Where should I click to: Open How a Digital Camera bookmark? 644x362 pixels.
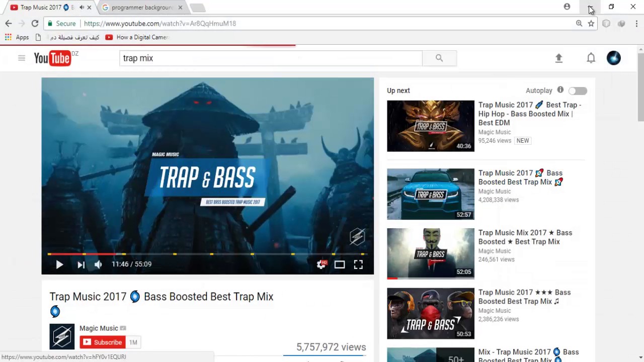pos(137,37)
